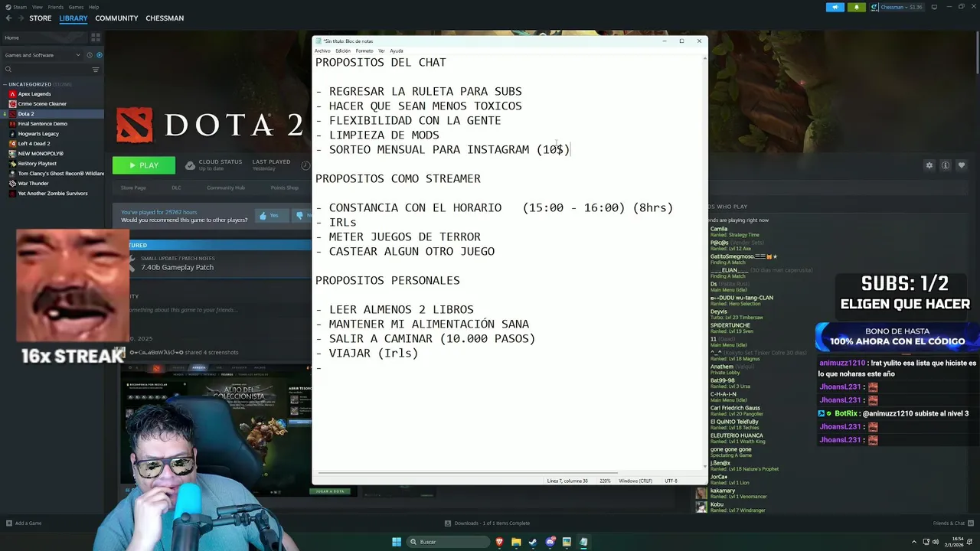Open Games and Software dropdown
The width and height of the screenshot is (980, 551).
point(42,55)
